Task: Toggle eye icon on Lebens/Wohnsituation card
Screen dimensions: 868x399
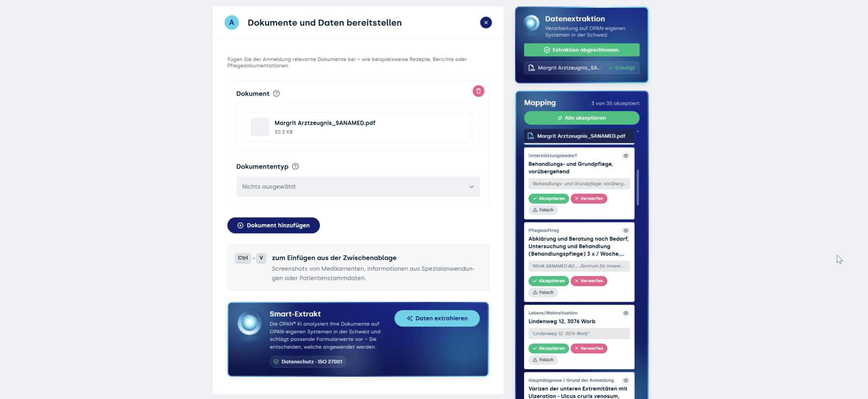Action: [x=626, y=313]
